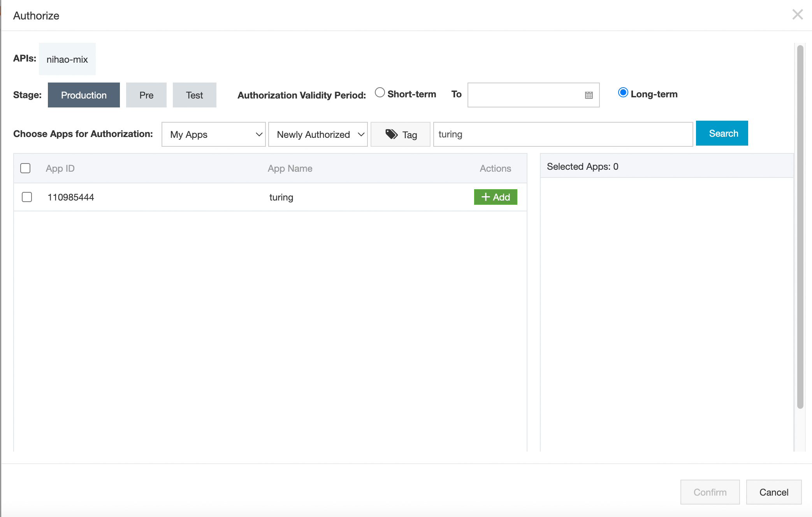Image resolution: width=812 pixels, height=517 pixels.
Task: Select Short-term authorization validity
Action: pyautogui.click(x=380, y=93)
